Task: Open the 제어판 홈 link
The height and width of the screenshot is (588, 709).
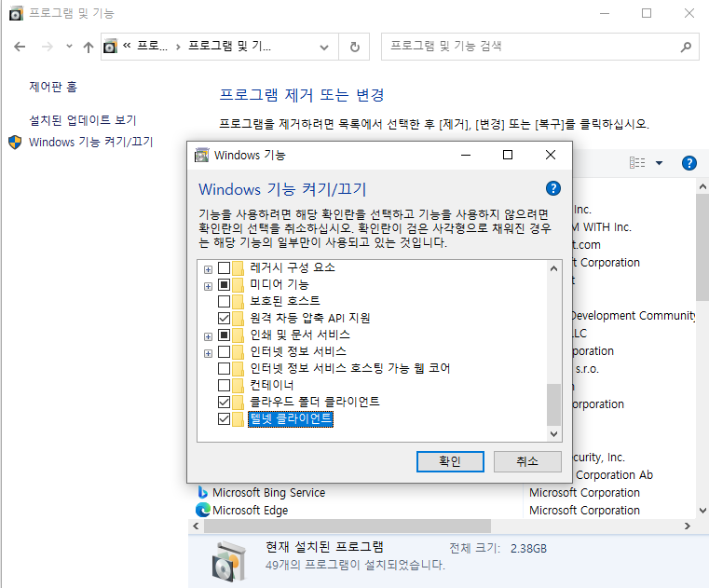Action: pyautogui.click(x=53, y=87)
